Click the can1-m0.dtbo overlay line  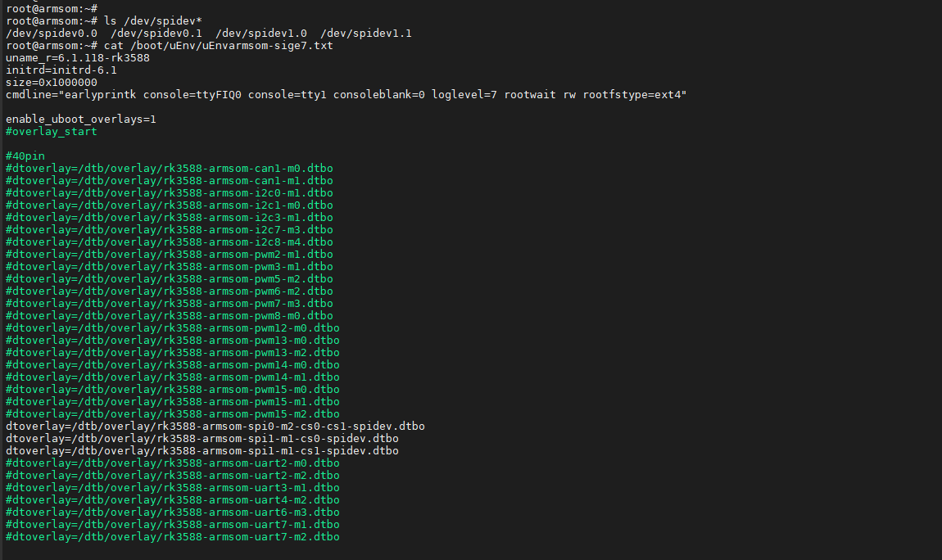(x=170, y=169)
